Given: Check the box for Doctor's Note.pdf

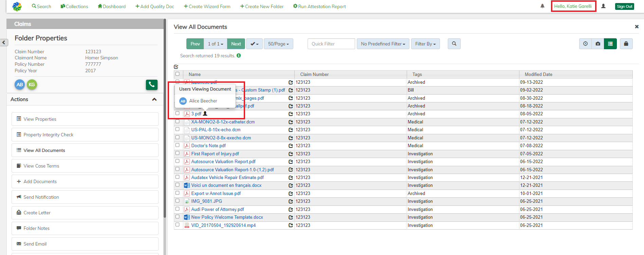Looking at the screenshot, I should click(177, 145).
